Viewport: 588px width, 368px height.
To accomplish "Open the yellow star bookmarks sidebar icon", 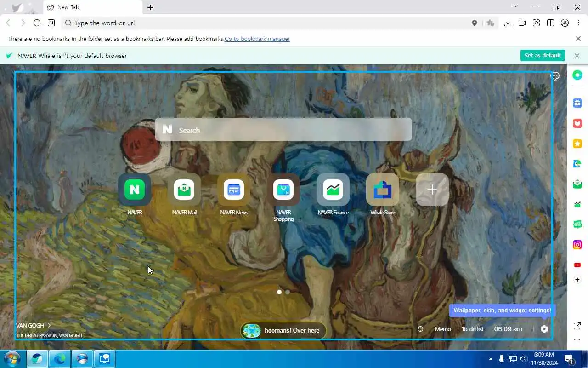I will [x=577, y=144].
